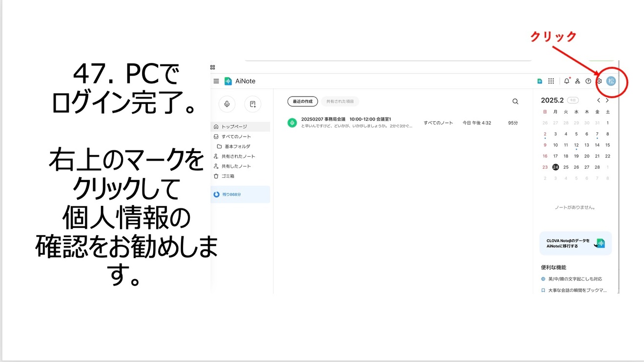Click the 残り868分 usage banner
This screenshot has height=362, width=644.
click(241, 194)
